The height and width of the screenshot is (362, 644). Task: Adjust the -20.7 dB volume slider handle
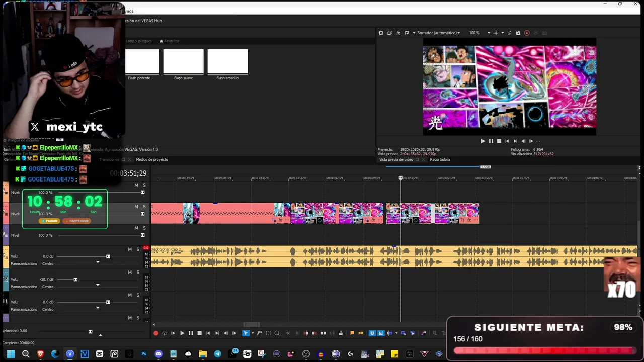point(75,279)
